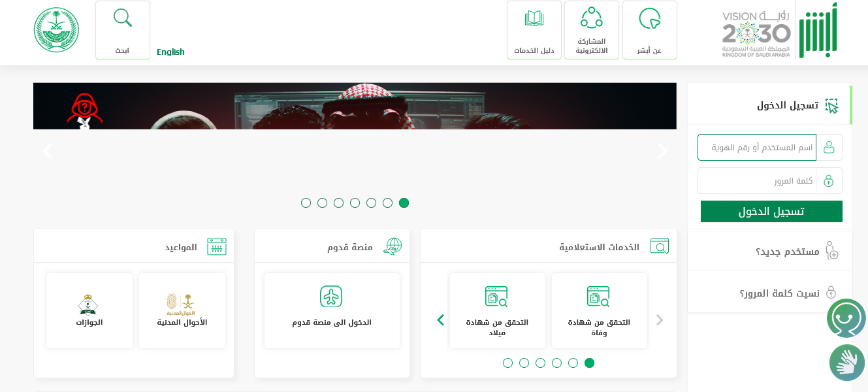The image size is (868, 392).
Task: Click the Ministry of Interior emblem logo
Action: pos(56,30)
